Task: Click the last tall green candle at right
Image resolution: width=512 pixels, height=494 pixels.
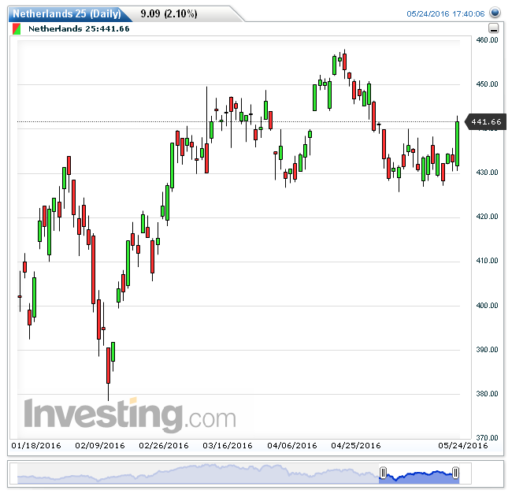Action: pyautogui.click(x=457, y=144)
